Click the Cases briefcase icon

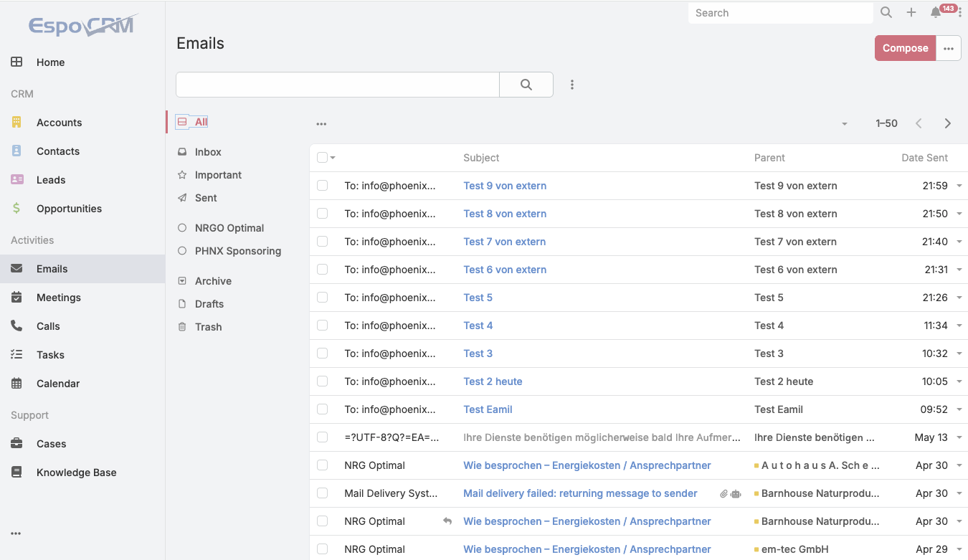pyautogui.click(x=16, y=444)
